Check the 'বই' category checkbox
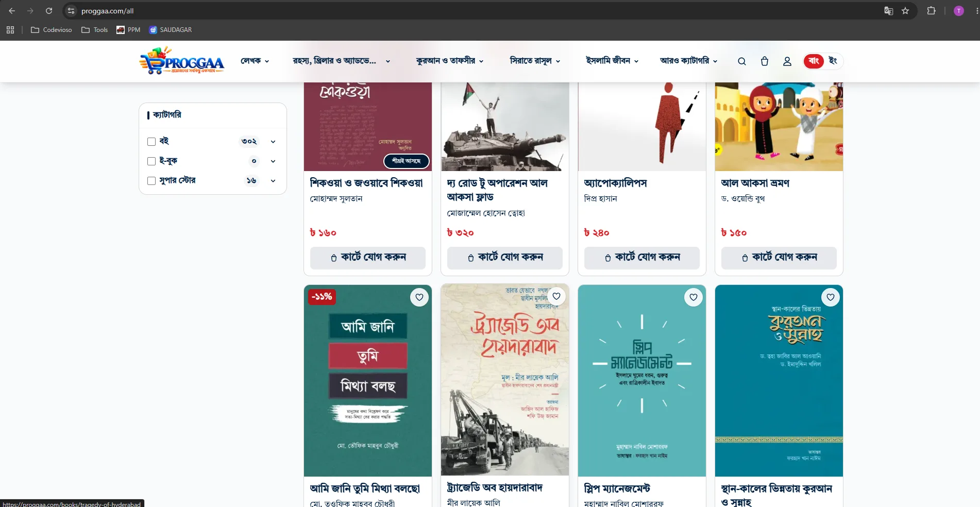The height and width of the screenshot is (507, 980). (x=151, y=142)
